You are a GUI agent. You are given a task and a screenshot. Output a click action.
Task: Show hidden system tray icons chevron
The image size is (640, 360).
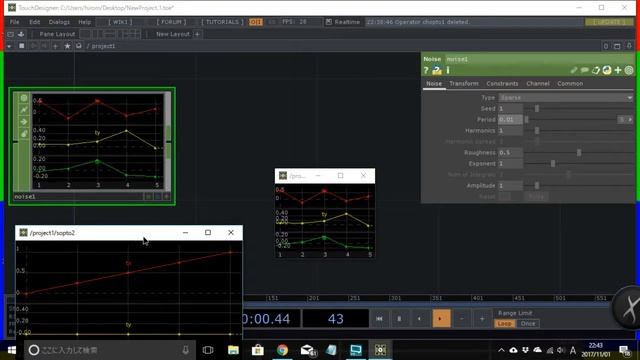tap(501, 350)
